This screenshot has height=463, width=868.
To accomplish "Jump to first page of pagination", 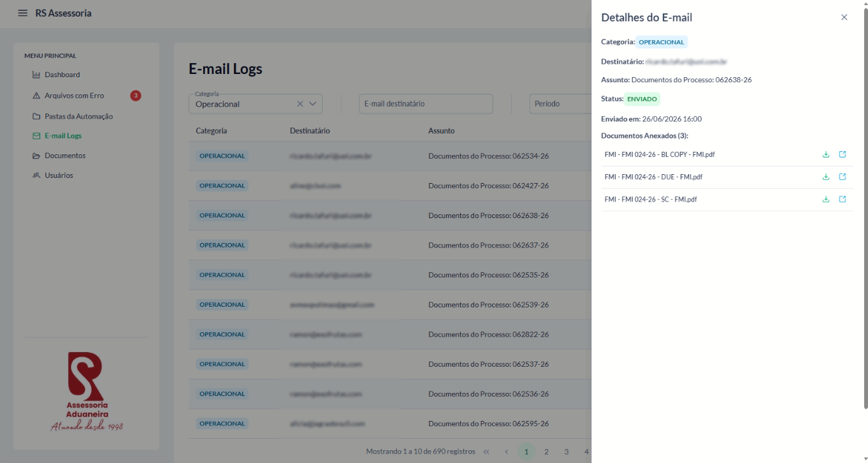I will [486, 452].
